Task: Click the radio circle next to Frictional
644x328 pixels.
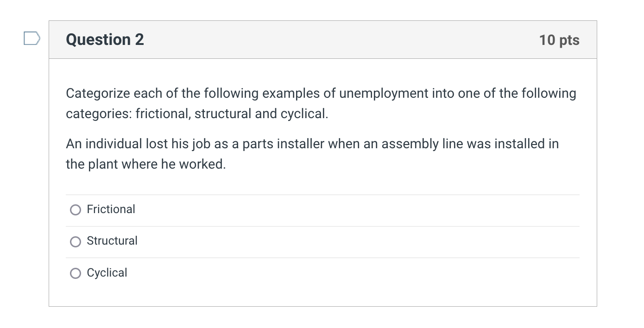Action: [76, 210]
